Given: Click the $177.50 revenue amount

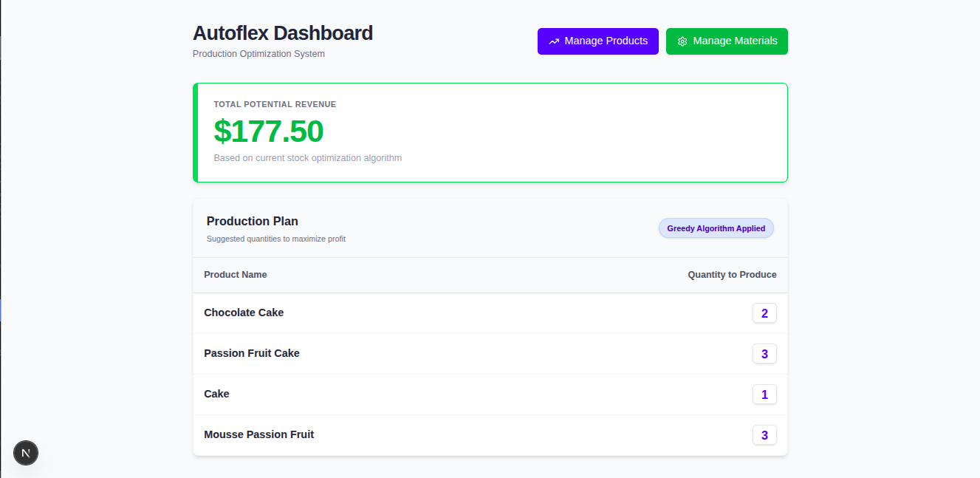Looking at the screenshot, I should pos(268,132).
